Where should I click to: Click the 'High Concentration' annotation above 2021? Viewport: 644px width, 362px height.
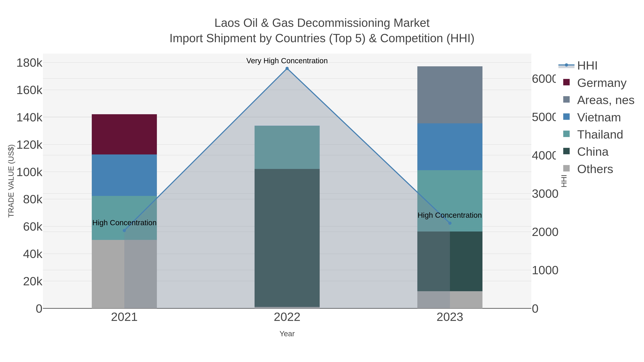(x=124, y=223)
